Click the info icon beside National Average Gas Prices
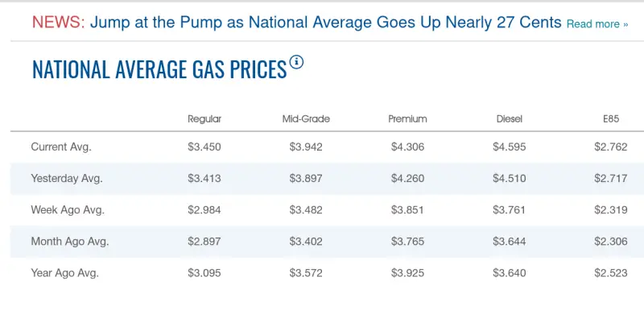 point(297,62)
